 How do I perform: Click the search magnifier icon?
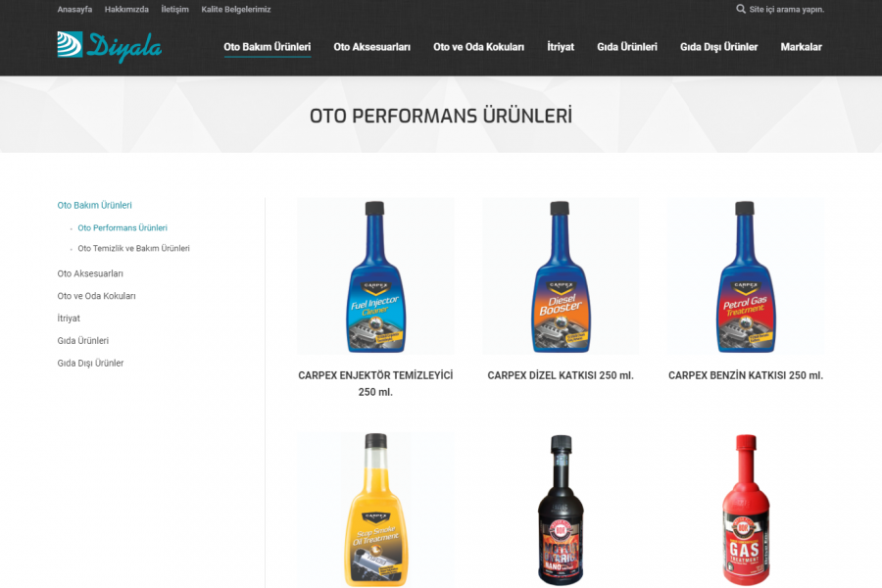pos(741,9)
